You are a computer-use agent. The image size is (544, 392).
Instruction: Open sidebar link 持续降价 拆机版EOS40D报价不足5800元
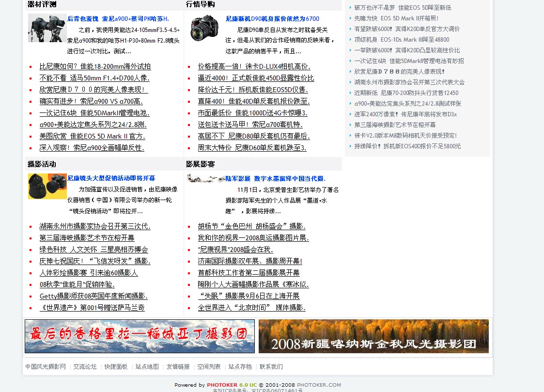407,146
